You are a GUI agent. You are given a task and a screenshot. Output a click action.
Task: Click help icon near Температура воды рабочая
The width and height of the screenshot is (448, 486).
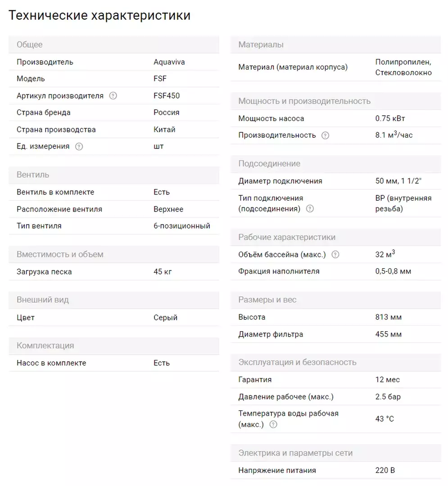[x=273, y=424]
